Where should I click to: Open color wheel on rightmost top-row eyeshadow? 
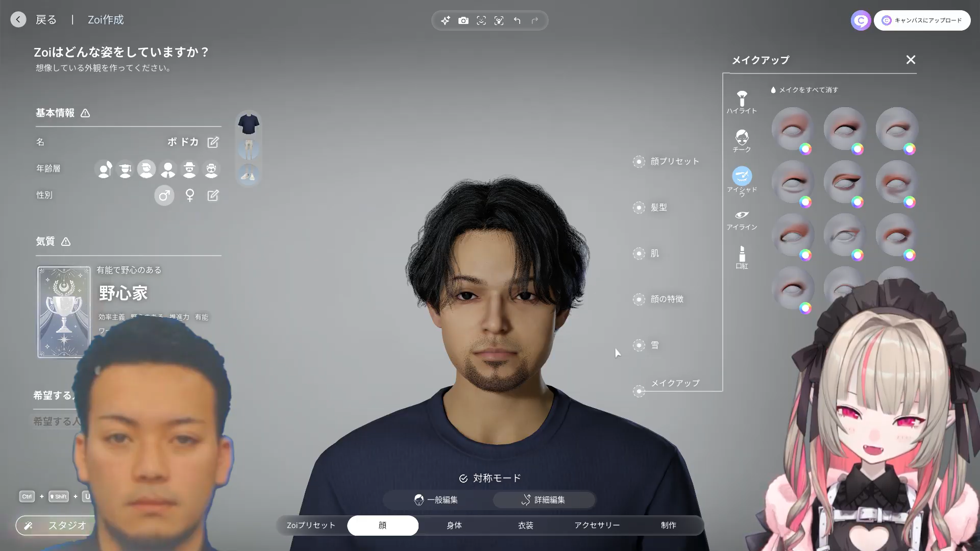click(x=910, y=149)
